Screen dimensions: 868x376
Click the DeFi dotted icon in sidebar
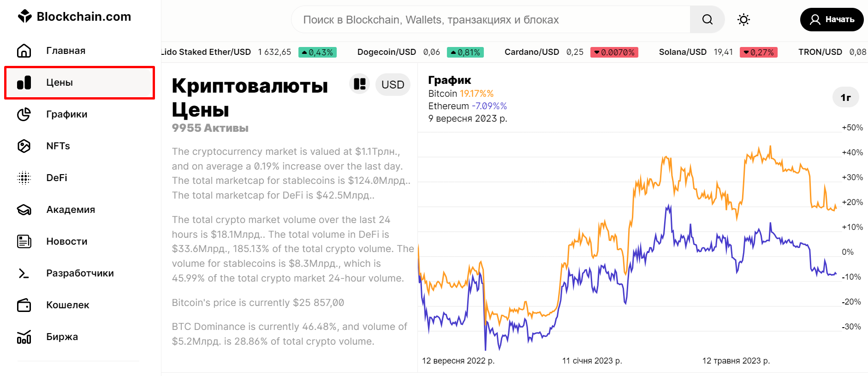click(x=24, y=177)
